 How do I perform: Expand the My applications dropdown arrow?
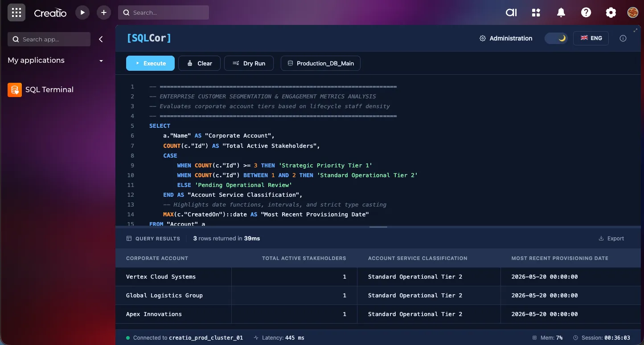(101, 61)
